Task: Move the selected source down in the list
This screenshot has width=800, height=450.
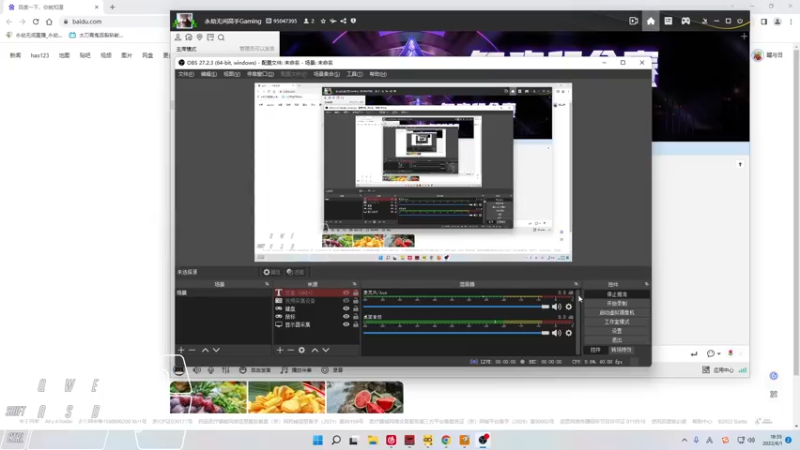Action: click(x=326, y=350)
